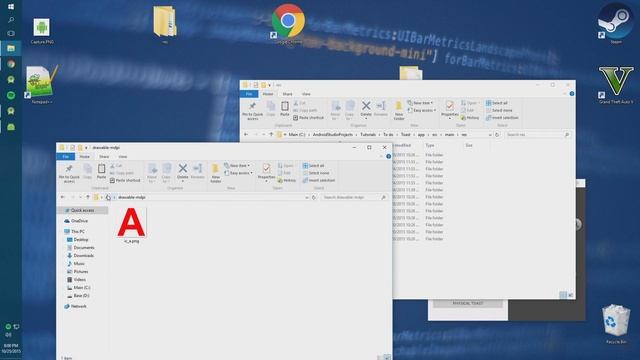Screen dimensions: 640x360
Task: Click New folder in drawable-mdpi window
Action: tap(216, 173)
